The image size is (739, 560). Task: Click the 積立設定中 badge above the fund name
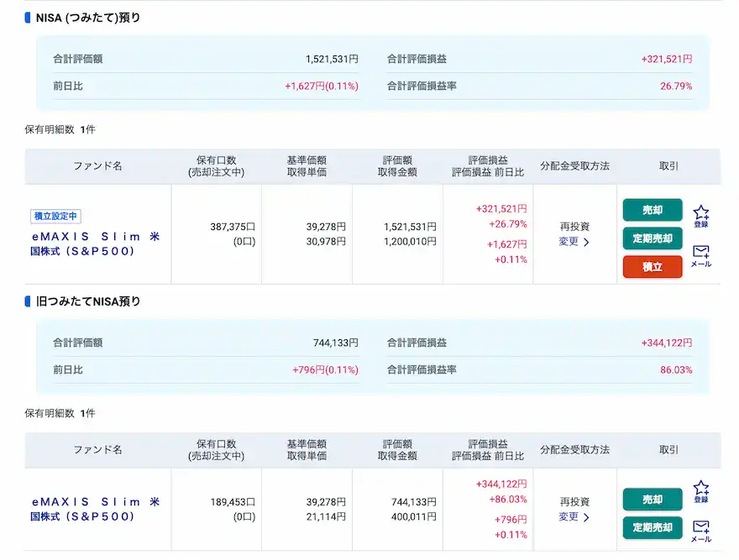pos(55,216)
